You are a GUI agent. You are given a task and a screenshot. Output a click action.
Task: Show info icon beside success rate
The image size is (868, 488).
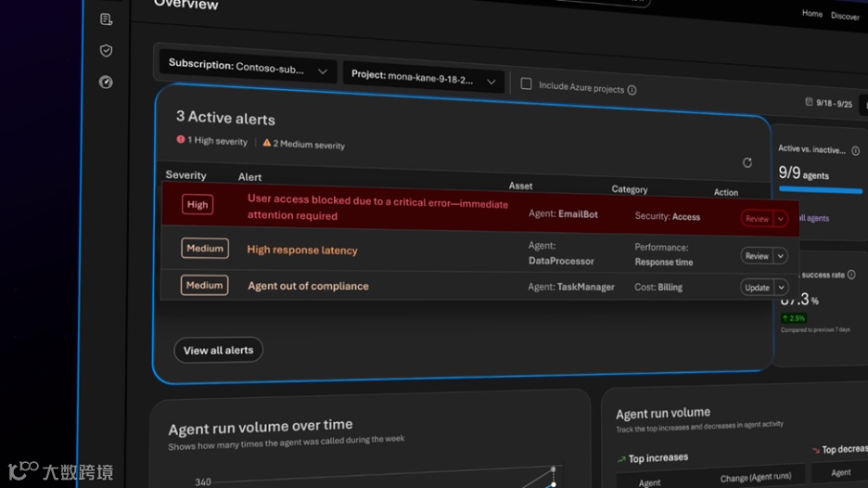click(x=851, y=275)
